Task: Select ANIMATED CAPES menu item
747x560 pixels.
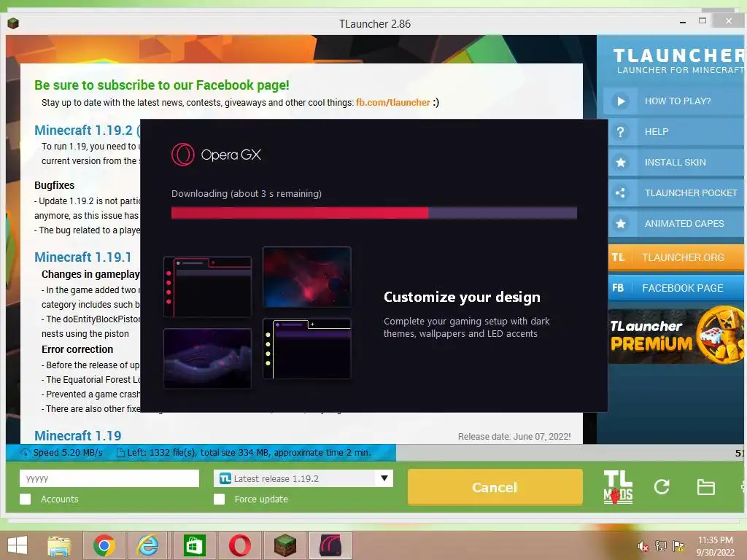Action: click(x=673, y=223)
